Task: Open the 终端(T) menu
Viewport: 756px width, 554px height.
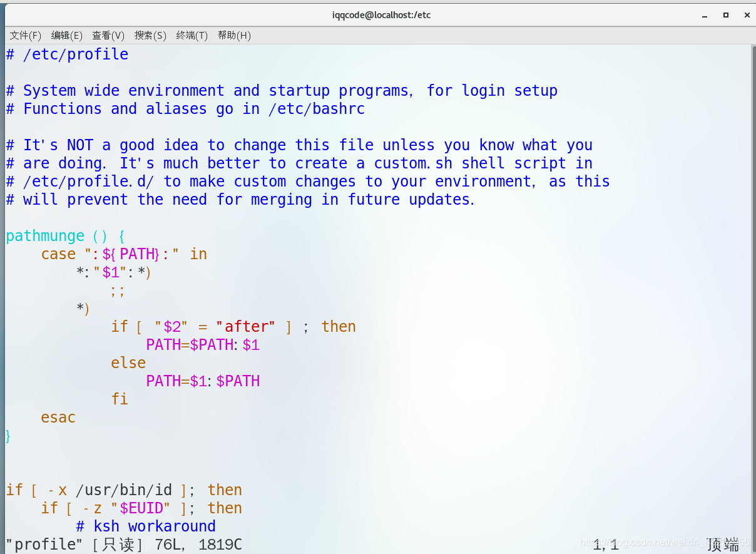Action: point(192,36)
